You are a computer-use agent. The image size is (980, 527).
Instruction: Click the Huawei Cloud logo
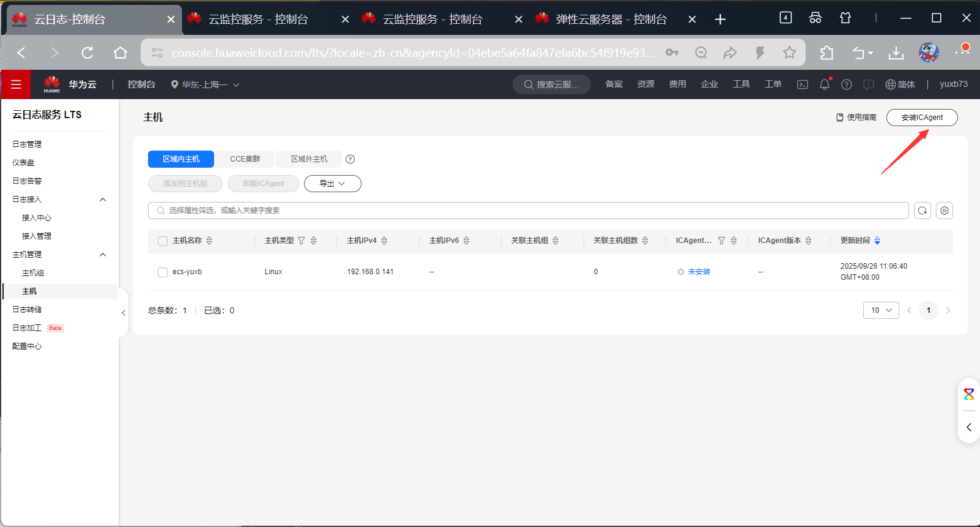(x=70, y=84)
